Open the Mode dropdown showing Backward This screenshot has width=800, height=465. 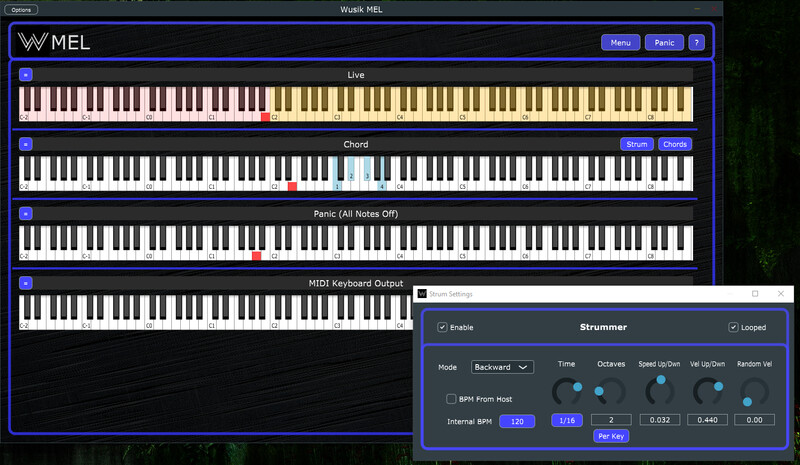[x=502, y=367]
